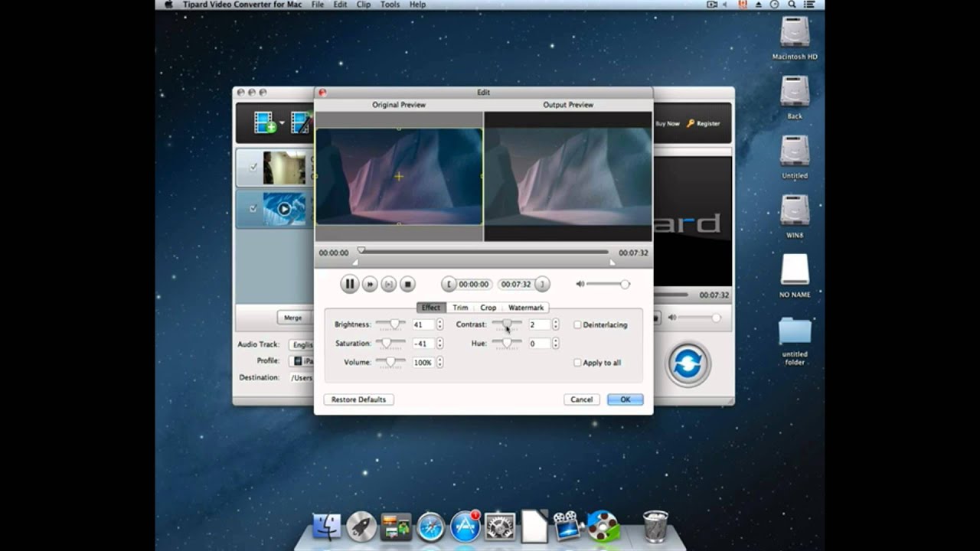Click the speaker icon in Edit dialog

[x=580, y=284]
